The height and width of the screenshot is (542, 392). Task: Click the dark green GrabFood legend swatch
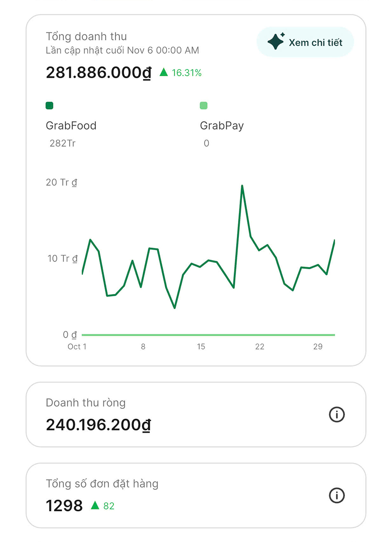[49, 106]
